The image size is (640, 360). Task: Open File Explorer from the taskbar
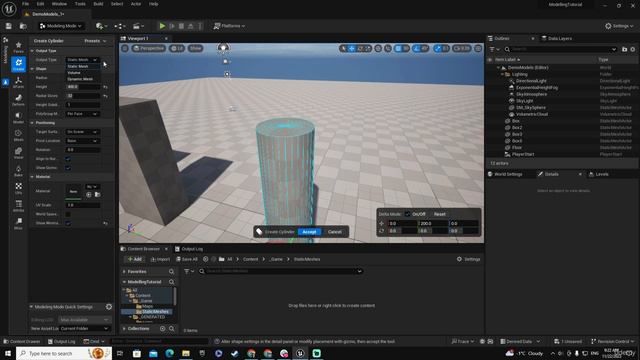pos(186,353)
